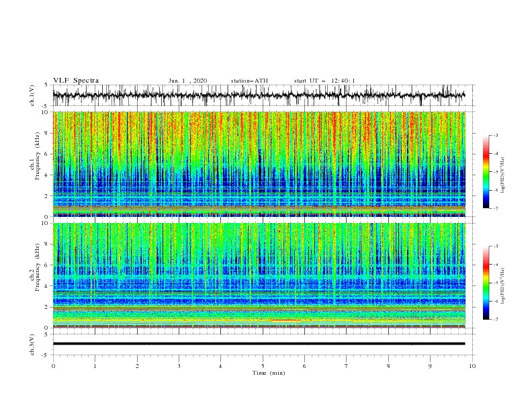Image resolution: width=532 pixels, height=411 pixels.
Task: Click the ch.1 "Frequency (kHz)" axis label
Action: pos(38,156)
